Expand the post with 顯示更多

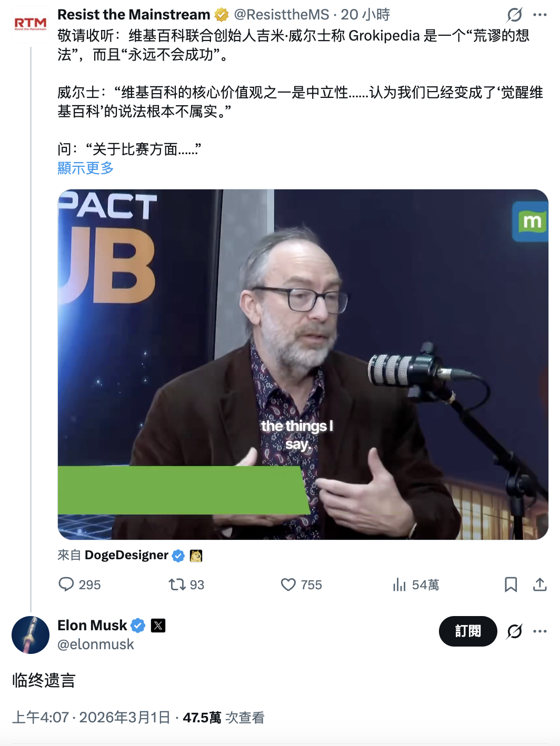click(x=85, y=168)
